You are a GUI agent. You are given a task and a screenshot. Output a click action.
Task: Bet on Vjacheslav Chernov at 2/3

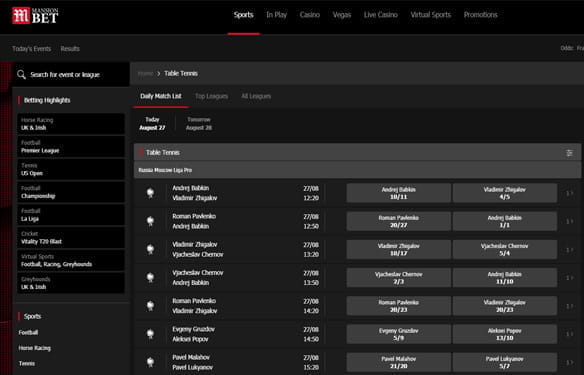click(x=399, y=278)
